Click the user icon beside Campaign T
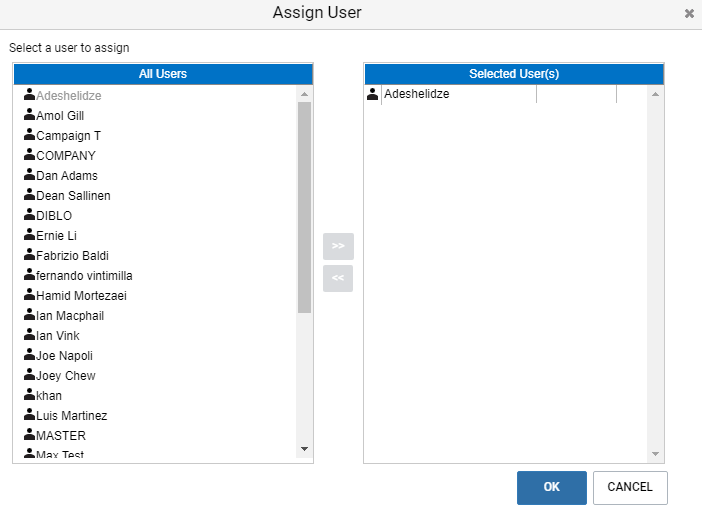The width and height of the screenshot is (702, 511). [x=30, y=134]
